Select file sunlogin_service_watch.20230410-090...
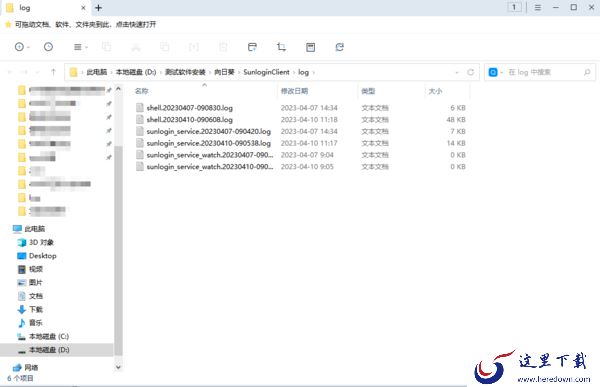 pyautogui.click(x=210, y=167)
